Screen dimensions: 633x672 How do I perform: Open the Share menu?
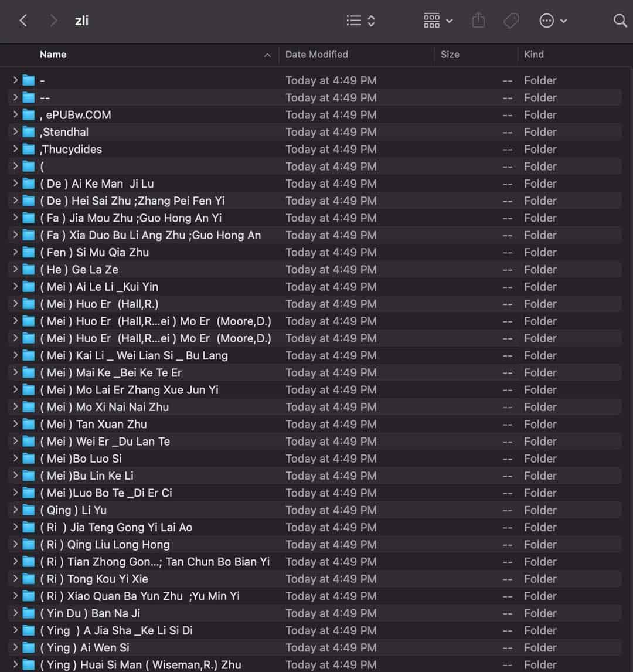478,21
